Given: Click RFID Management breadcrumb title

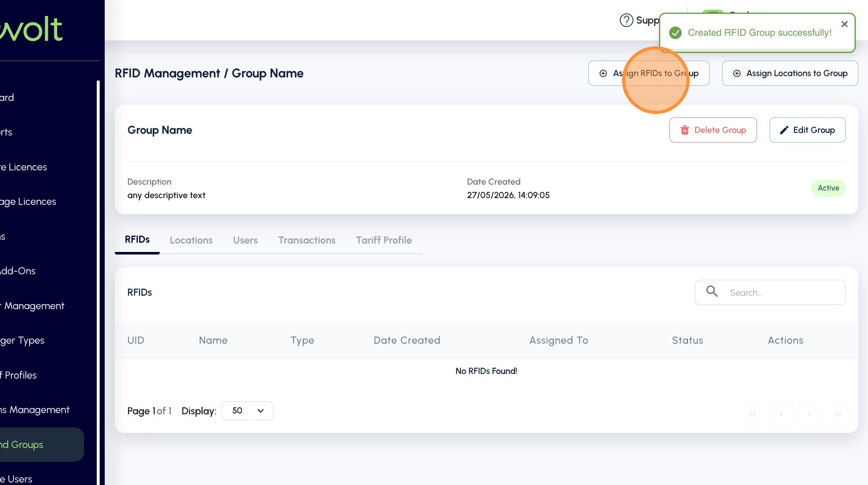Looking at the screenshot, I should coord(167,73).
